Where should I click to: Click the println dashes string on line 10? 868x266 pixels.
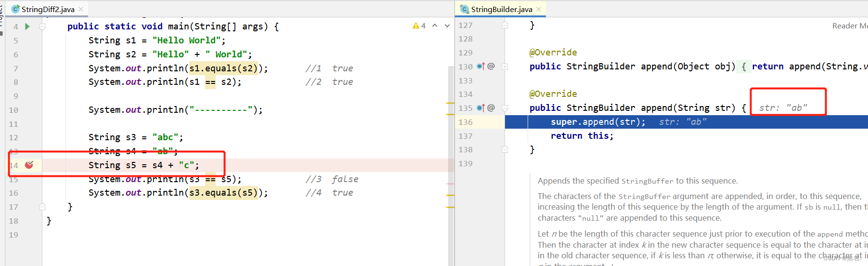click(x=221, y=110)
